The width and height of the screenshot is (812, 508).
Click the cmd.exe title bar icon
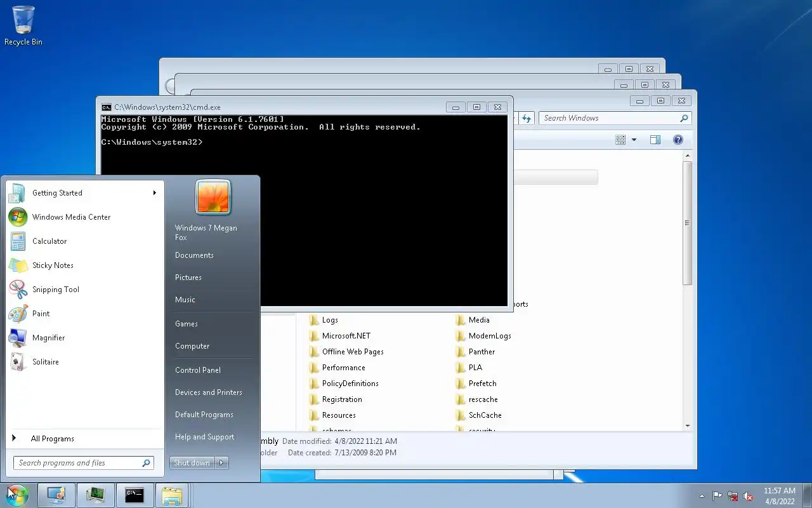[x=107, y=107]
